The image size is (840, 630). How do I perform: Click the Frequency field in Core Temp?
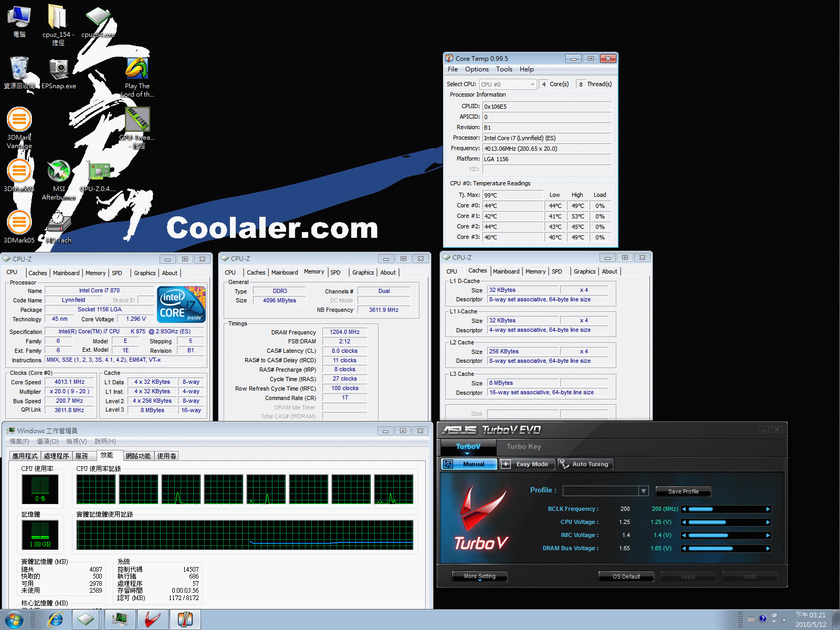click(547, 149)
